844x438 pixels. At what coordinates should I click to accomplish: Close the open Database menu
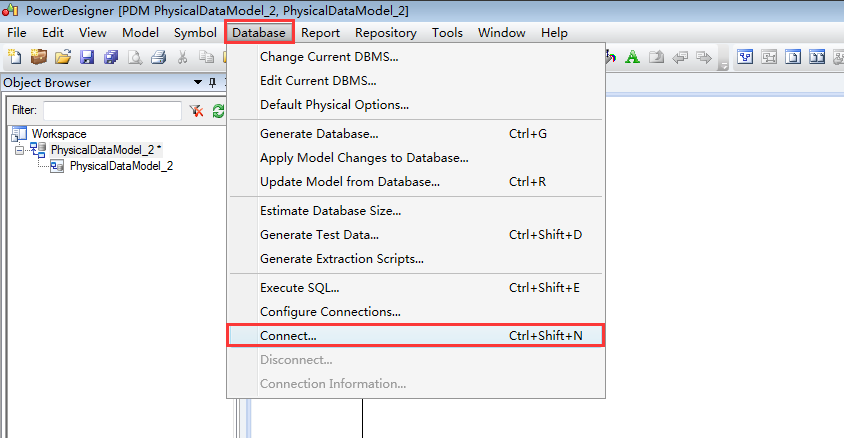pyautogui.click(x=259, y=33)
